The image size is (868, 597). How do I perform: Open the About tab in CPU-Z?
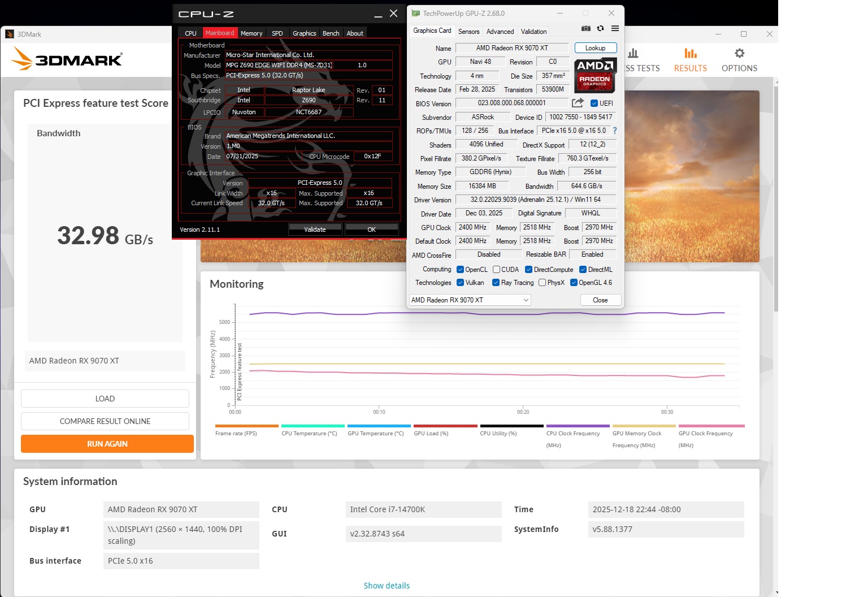pos(355,33)
